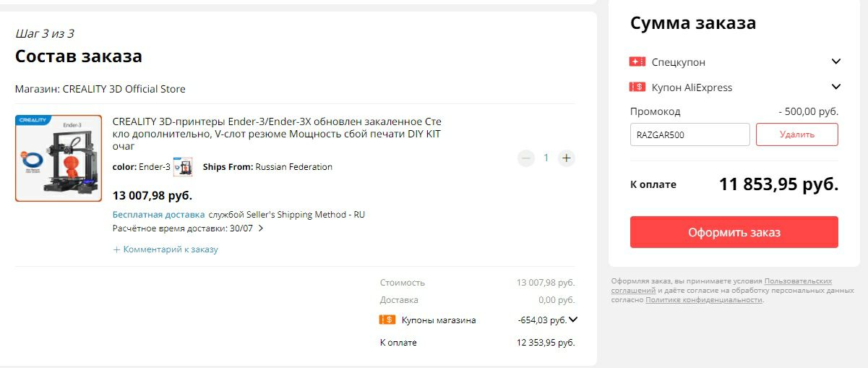Open the Creality Ender-3 product image
Screen dimensions: 868x368
59,158
